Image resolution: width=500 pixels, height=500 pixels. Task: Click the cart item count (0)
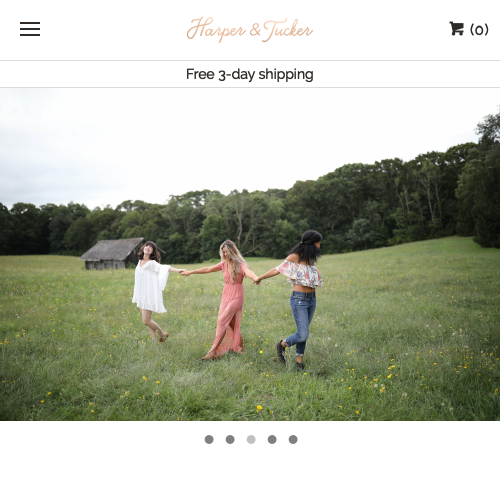tap(479, 30)
